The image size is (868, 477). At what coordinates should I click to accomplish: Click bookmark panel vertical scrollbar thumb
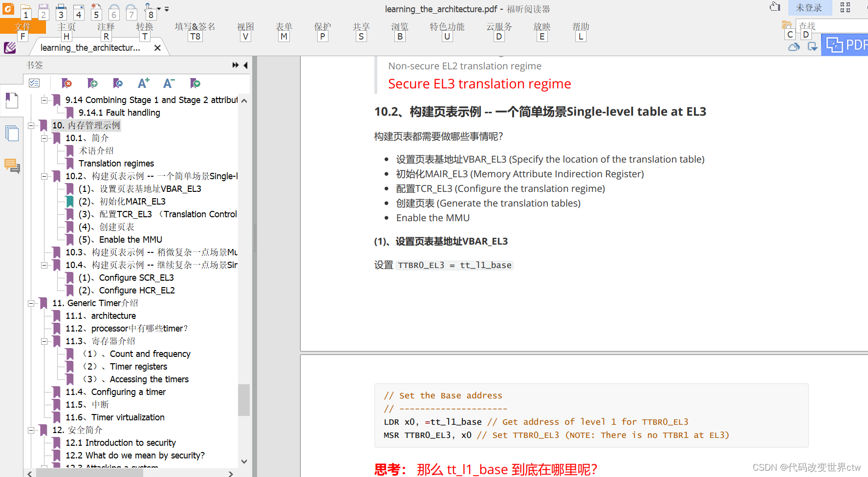[244, 399]
